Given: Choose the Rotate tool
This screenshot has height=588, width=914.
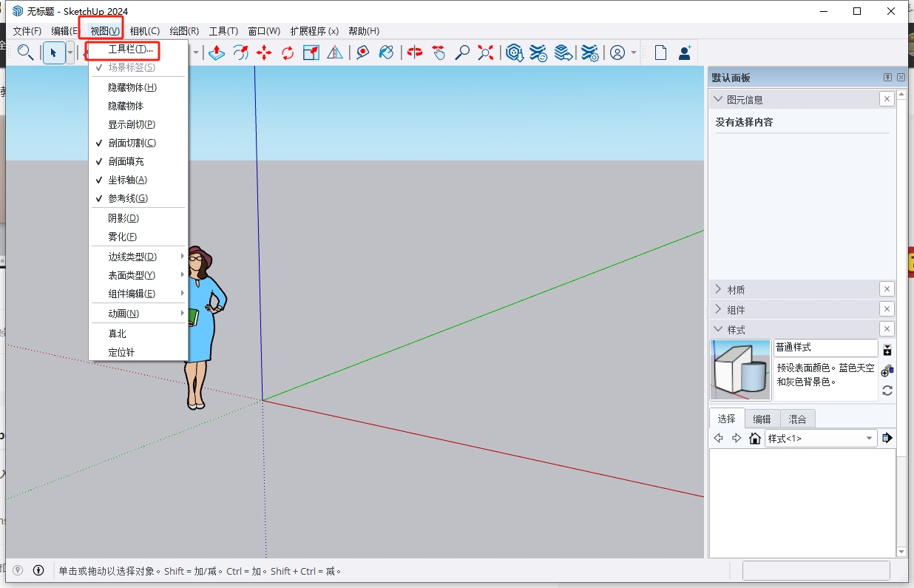Looking at the screenshot, I should (288, 53).
